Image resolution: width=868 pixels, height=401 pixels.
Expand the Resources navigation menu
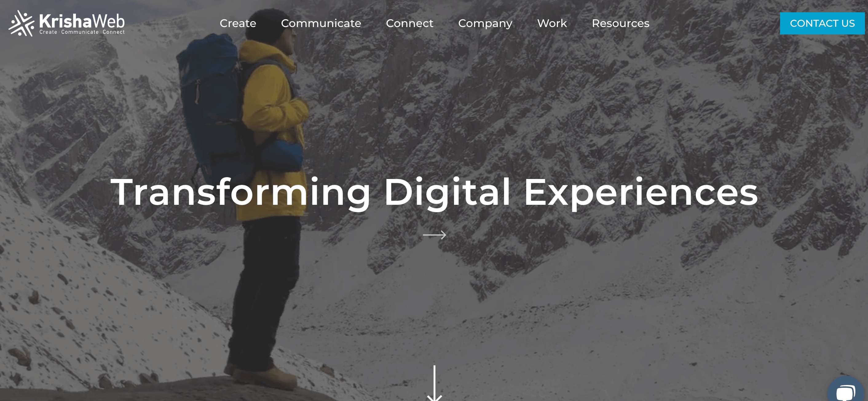pyautogui.click(x=620, y=23)
